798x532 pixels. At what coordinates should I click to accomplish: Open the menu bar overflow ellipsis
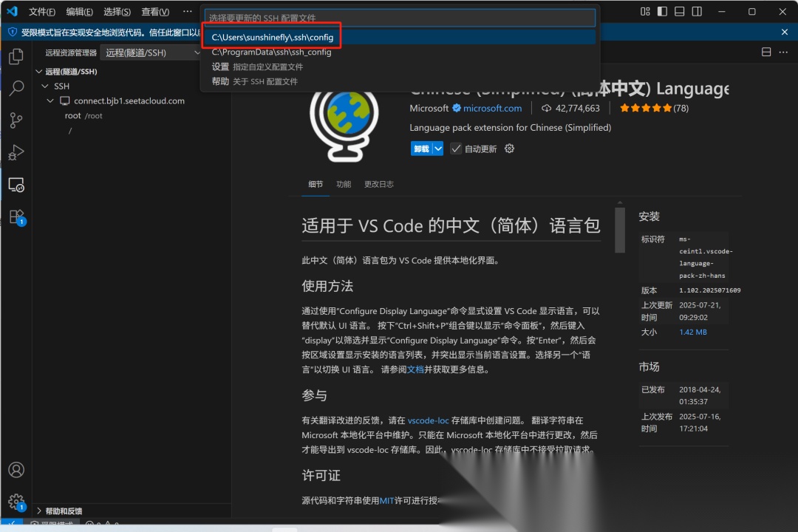[x=187, y=11]
